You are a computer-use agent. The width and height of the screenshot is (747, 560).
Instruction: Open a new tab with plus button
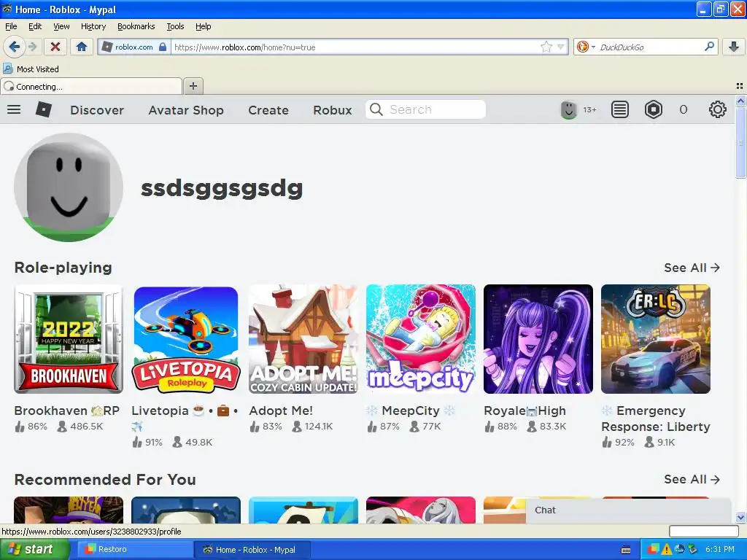pyautogui.click(x=193, y=86)
